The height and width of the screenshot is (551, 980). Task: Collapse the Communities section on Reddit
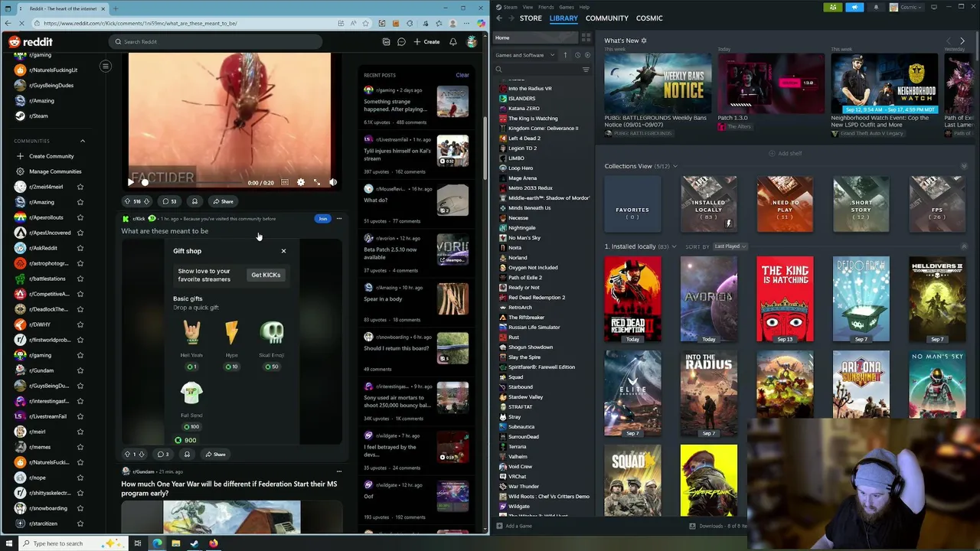(83, 141)
